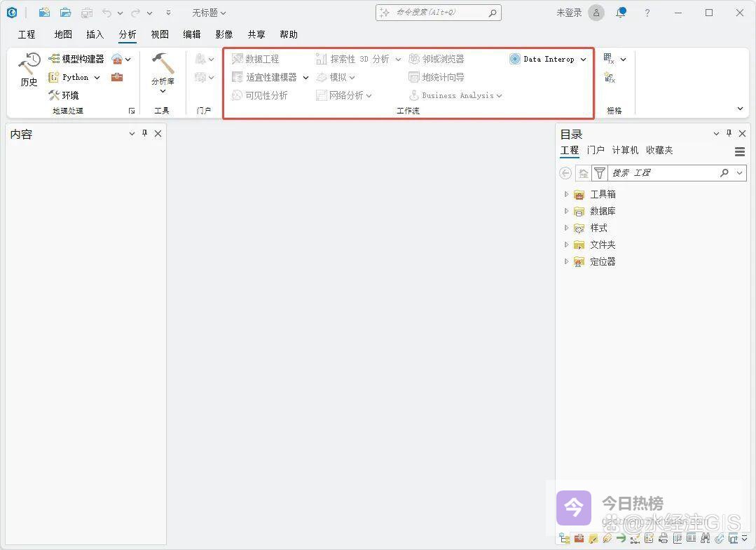Click the new project icon in quick access toolbar
Image resolution: width=756 pixels, height=550 pixels.
[x=44, y=13]
